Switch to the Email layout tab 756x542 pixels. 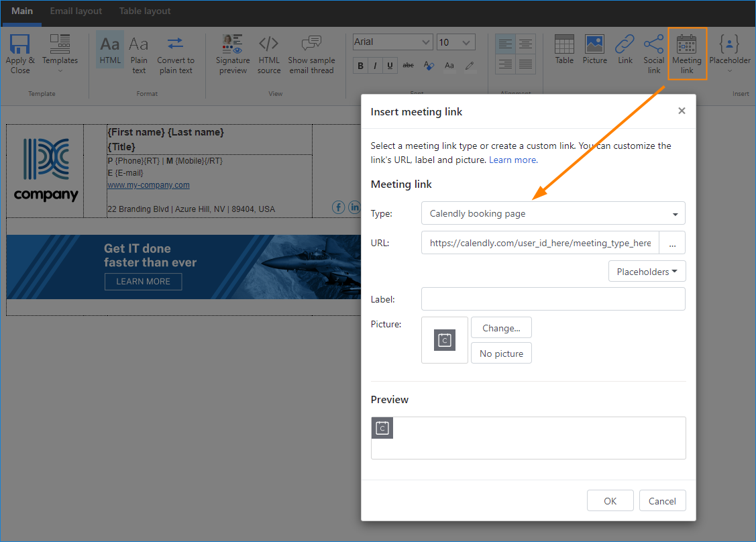click(x=76, y=11)
